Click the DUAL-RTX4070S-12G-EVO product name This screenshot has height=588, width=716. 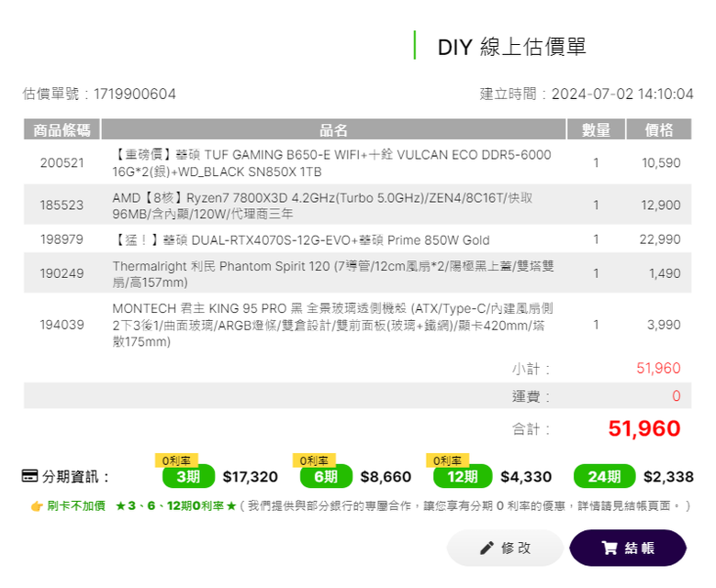tap(301, 240)
